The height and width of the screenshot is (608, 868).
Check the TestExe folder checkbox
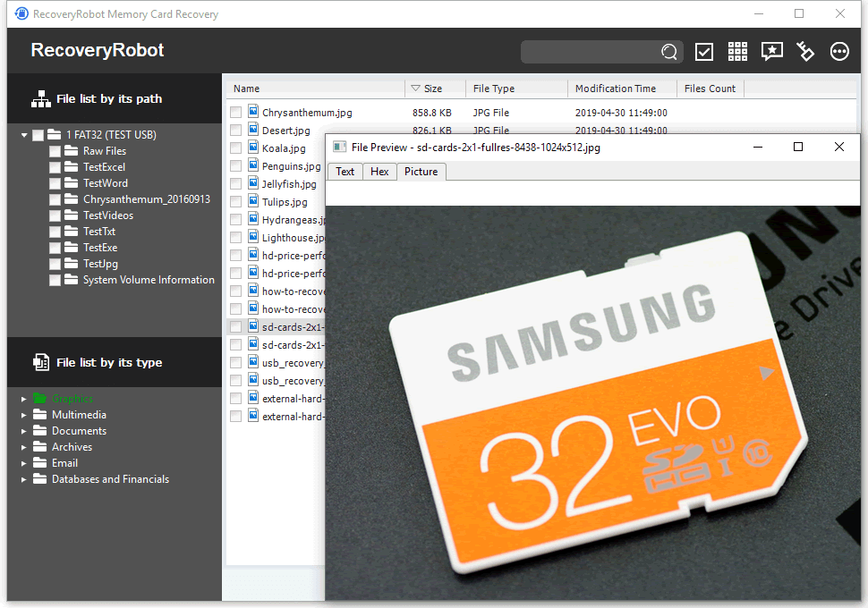pyautogui.click(x=55, y=248)
